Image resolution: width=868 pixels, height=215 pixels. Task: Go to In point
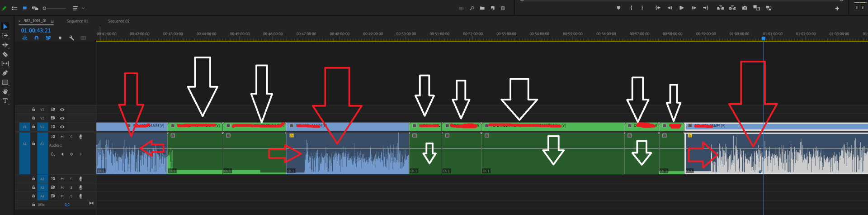[658, 8]
